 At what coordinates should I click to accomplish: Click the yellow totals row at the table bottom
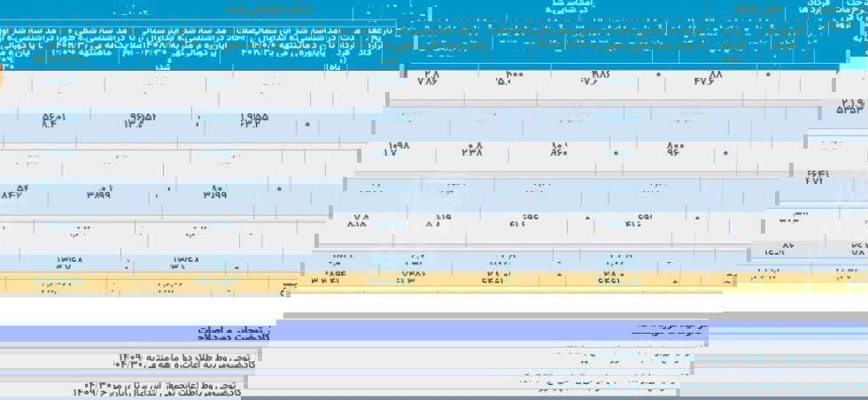[434, 282]
